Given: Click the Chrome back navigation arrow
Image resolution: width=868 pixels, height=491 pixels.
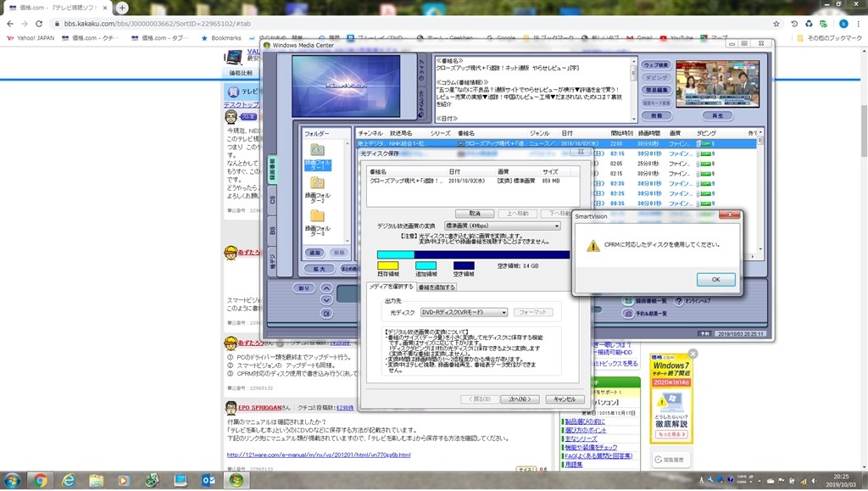Looking at the screenshot, I should pos(10,24).
